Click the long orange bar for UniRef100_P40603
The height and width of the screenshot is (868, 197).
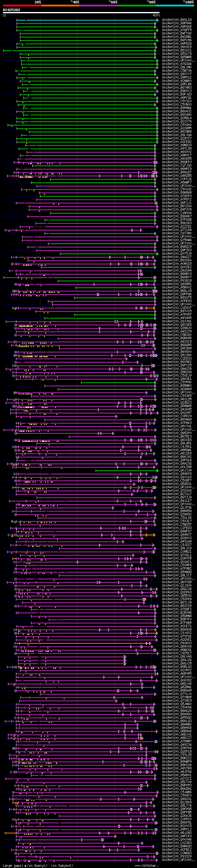pyautogui.click(x=83, y=643)
